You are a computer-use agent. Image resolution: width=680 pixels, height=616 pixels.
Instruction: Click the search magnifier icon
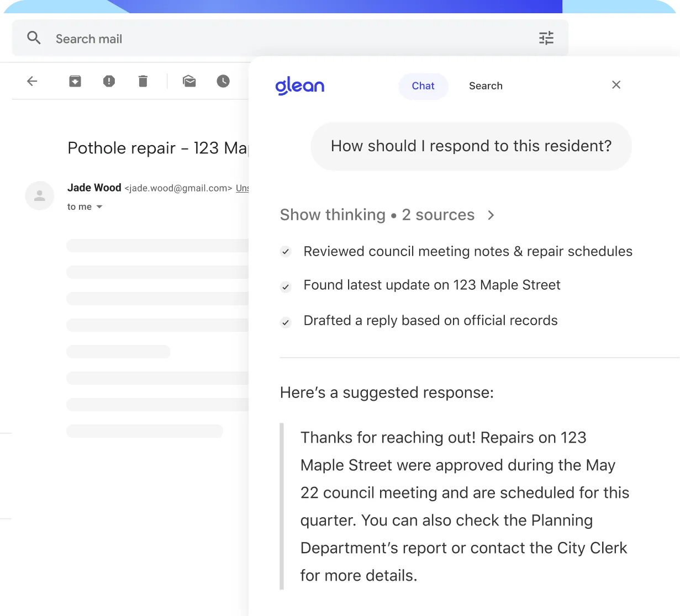(x=34, y=38)
